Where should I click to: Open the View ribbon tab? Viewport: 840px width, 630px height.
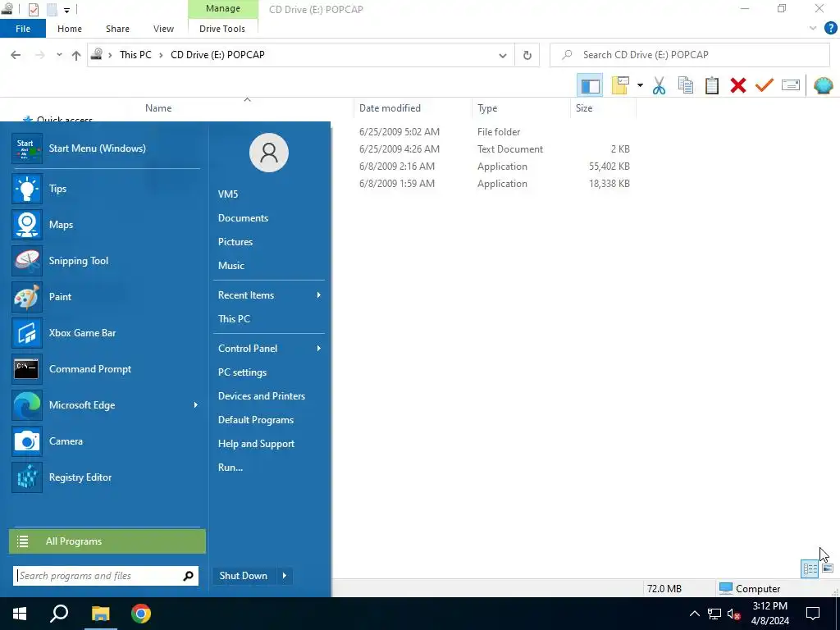pyautogui.click(x=163, y=29)
